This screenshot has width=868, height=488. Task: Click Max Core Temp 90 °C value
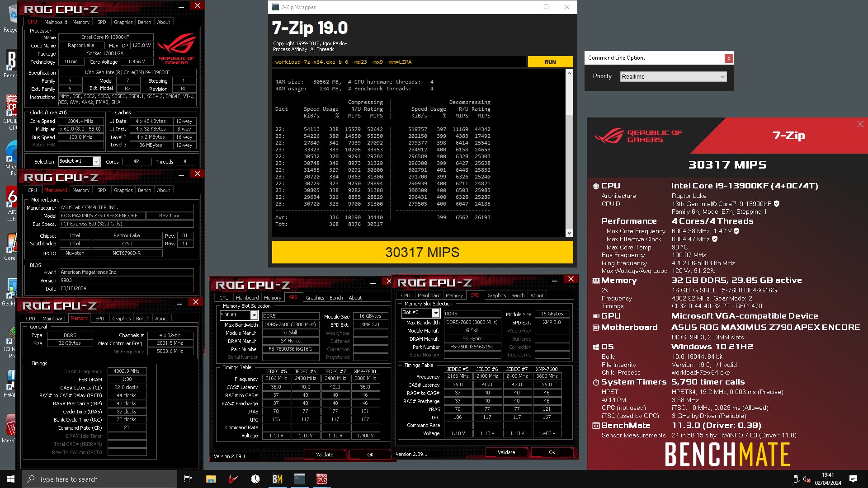[x=679, y=248]
